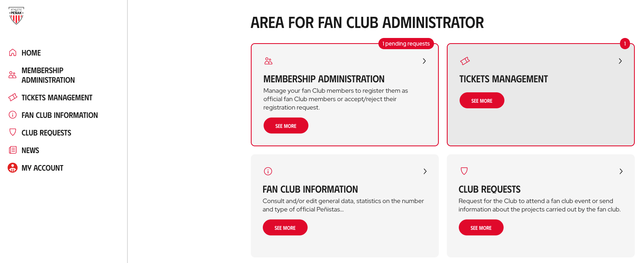Click the red My Account avatar icon
Viewport: 644px width, 263px height.
(x=13, y=167)
